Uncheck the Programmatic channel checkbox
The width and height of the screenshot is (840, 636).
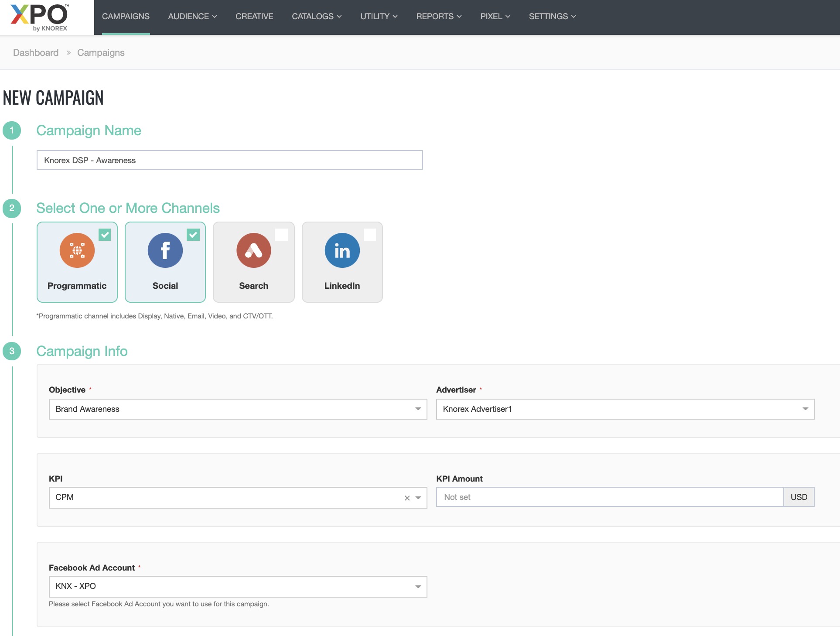(105, 235)
